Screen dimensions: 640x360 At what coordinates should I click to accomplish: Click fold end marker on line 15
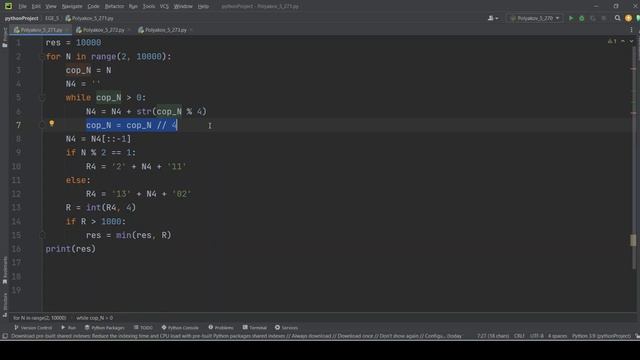point(42,235)
